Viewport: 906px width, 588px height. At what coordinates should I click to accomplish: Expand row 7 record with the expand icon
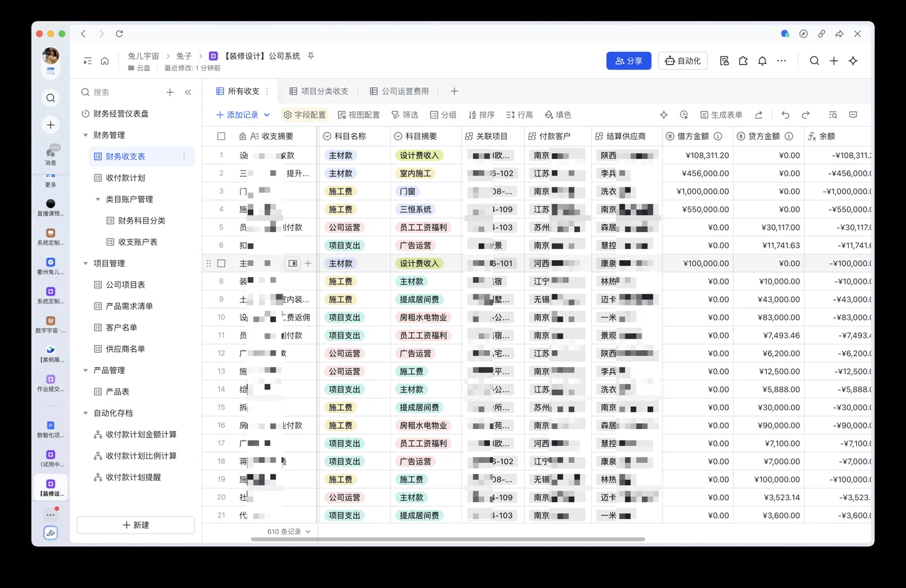[x=293, y=263]
